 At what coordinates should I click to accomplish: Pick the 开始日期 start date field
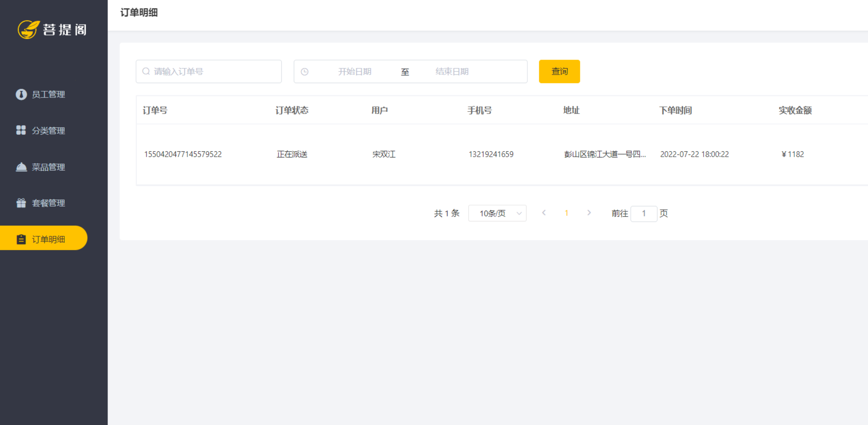355,72
